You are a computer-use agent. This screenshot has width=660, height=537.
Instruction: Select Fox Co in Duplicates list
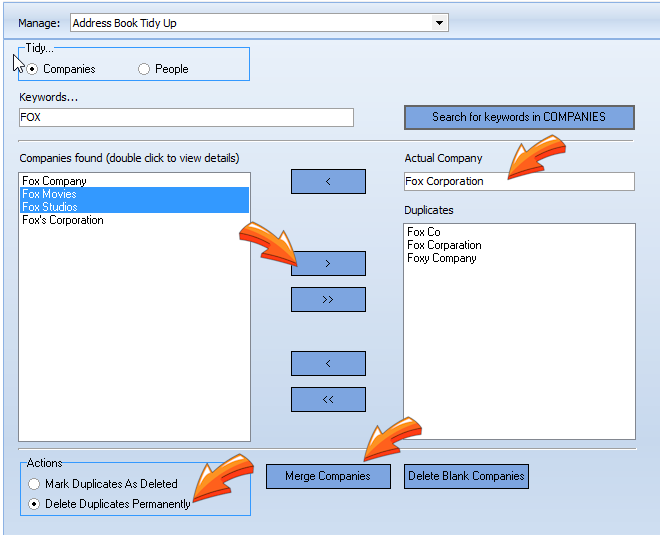point(424,232)
